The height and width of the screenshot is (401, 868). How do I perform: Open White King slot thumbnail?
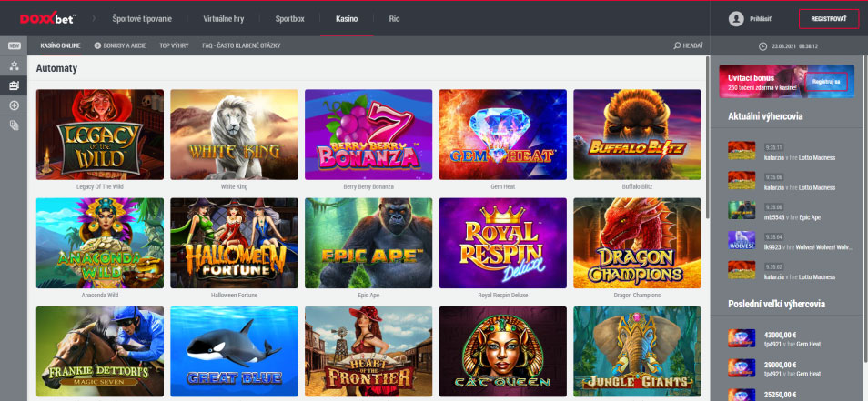[x=234, y=135]
